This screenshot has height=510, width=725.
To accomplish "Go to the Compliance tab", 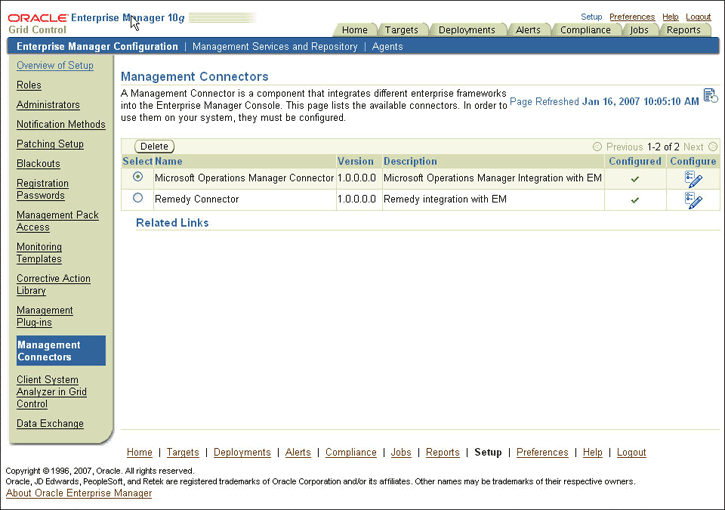I will pyautogui.click(x=585, y=30).
